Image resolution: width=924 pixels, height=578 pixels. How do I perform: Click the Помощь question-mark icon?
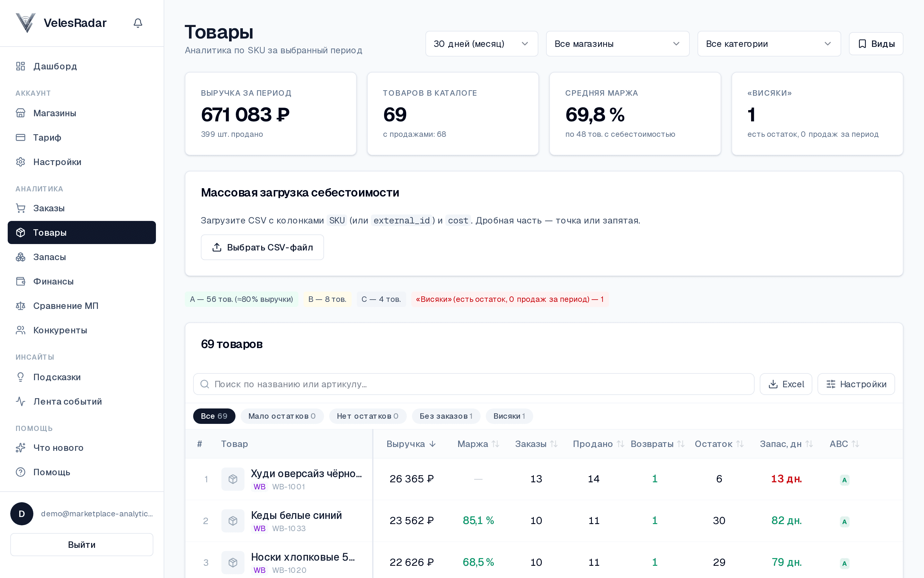(21, 472)
